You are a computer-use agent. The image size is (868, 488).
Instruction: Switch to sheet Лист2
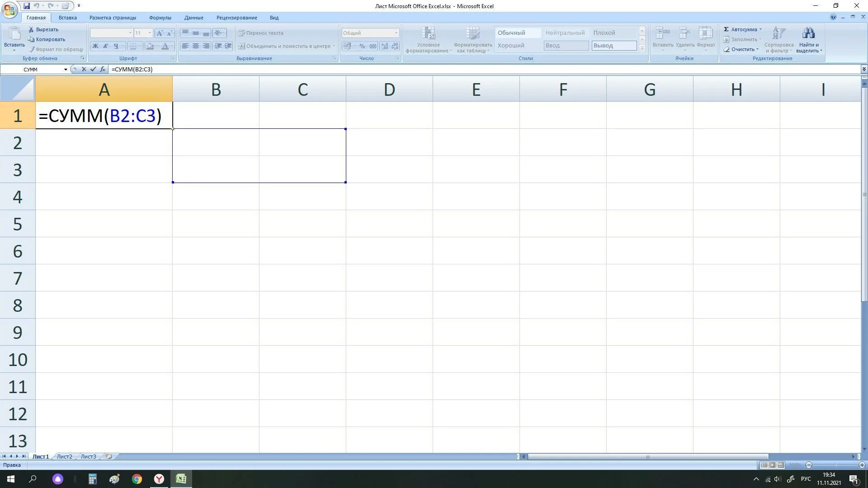[64, 457]
